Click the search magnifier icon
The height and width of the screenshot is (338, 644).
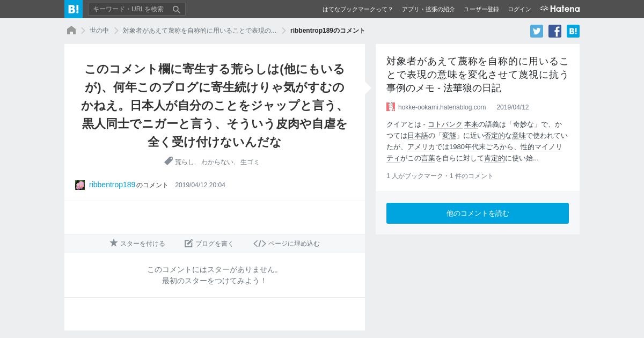tap(177, 9)
